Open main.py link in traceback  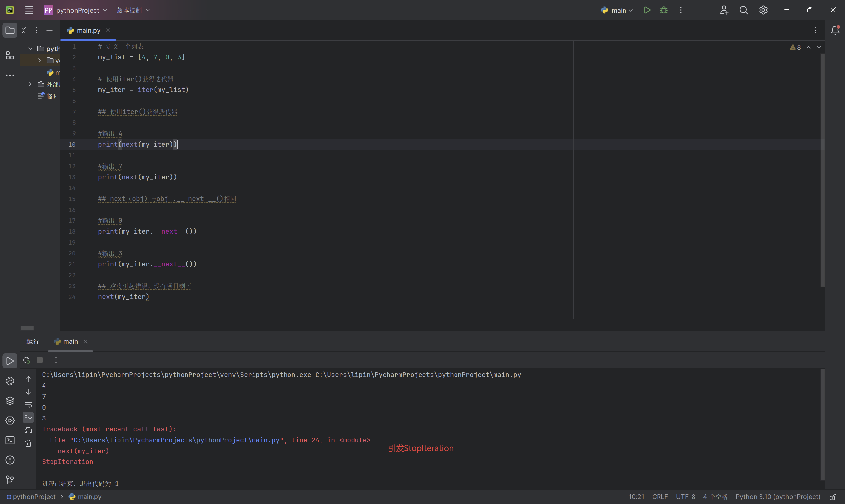pyautogui.click(x=176, y=440)
